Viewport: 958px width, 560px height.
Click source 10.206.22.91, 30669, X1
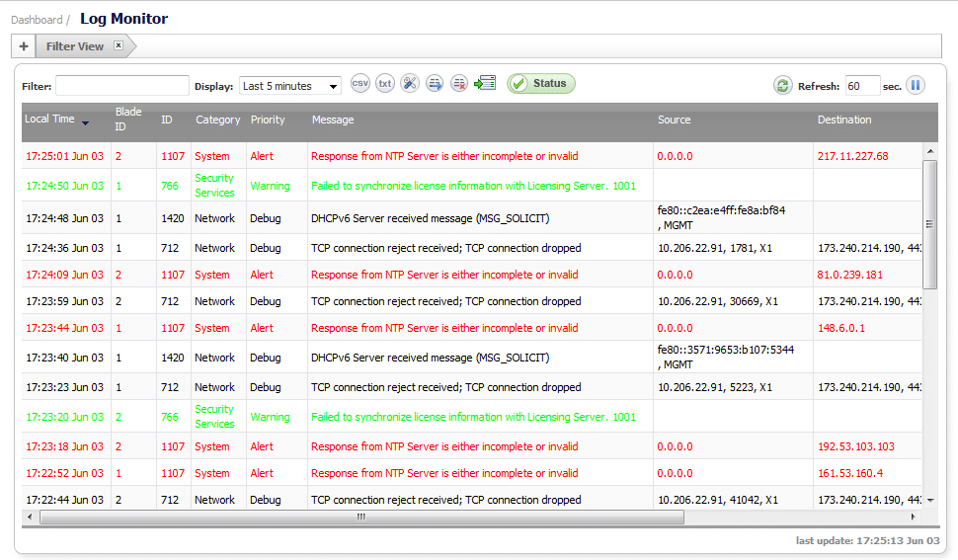point(718,301)
